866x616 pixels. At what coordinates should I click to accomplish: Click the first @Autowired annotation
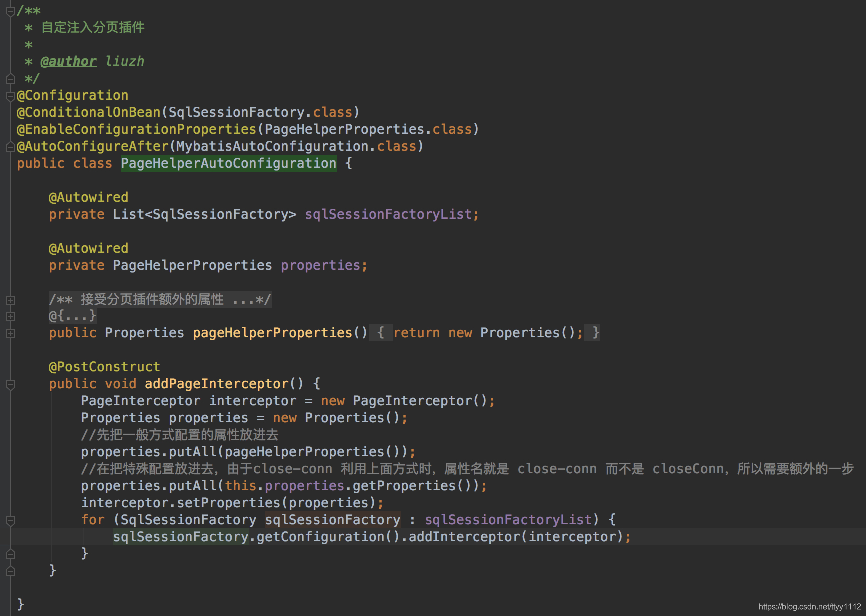[x=88, y=197]
